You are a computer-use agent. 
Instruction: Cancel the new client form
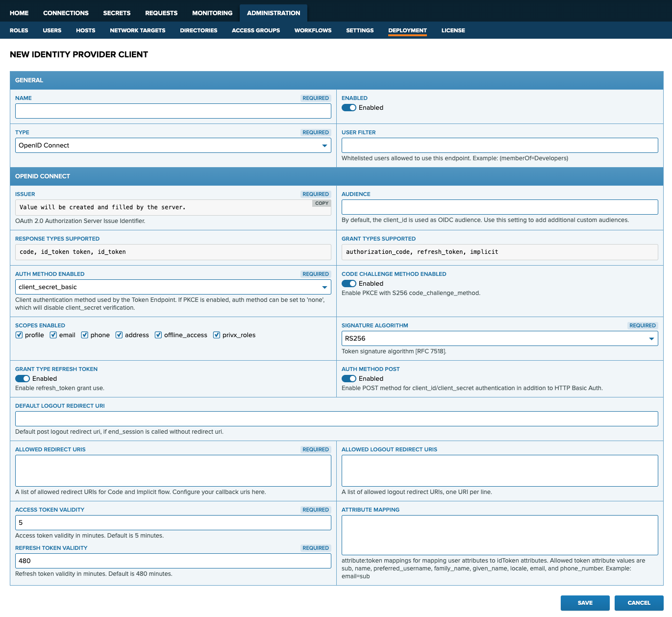click(x=639, y=603)
